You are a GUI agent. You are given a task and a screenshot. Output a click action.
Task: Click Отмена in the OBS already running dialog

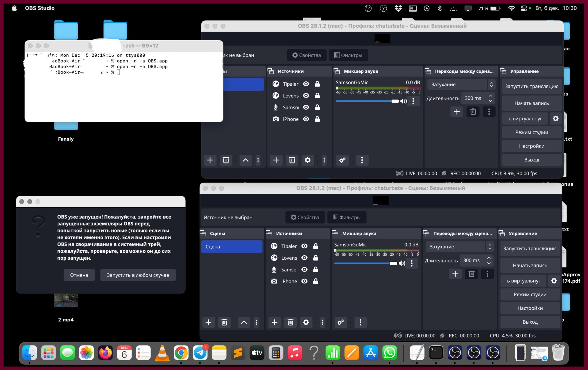[79, 275]
